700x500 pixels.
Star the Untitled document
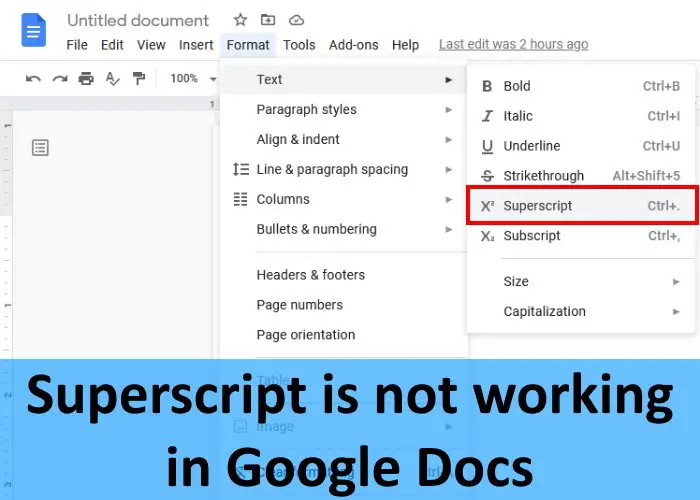pos(240,20)
